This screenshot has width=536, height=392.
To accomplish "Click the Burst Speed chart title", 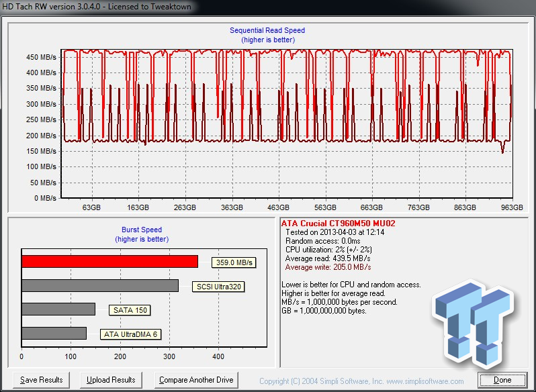I will [x=142, y=230].
